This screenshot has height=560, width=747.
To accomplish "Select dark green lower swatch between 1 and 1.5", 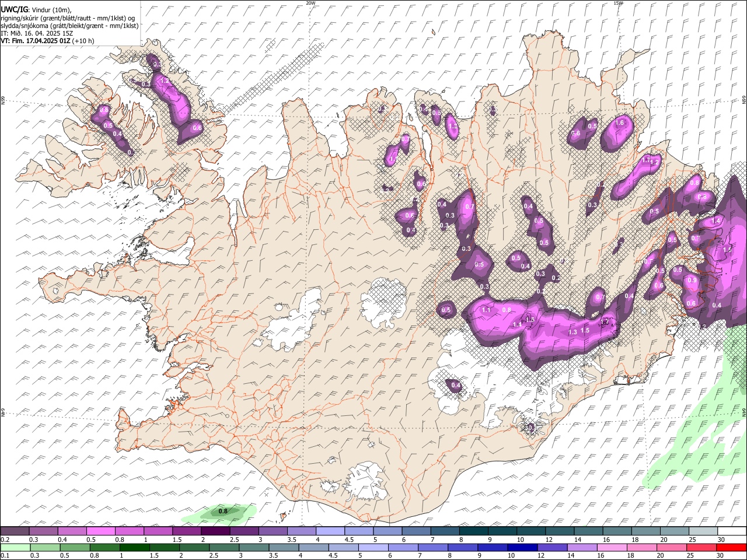I will point(134,547).
